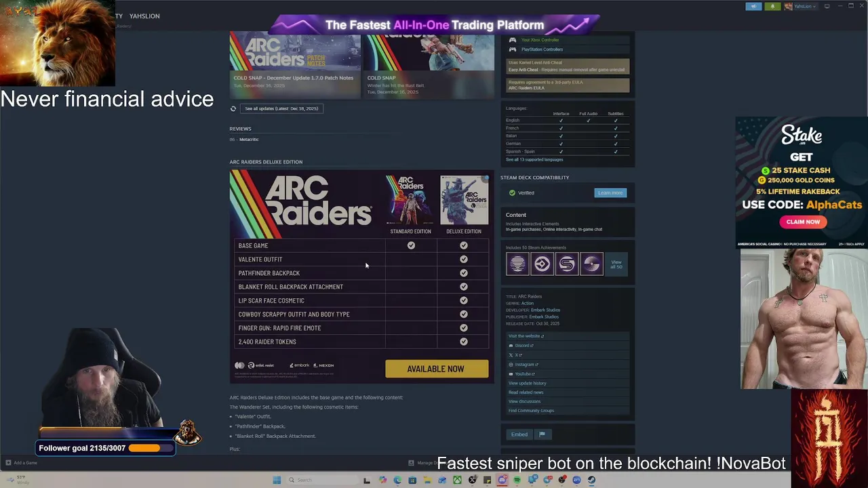This screenshot has width=868, height=488.
Task: Open Zoom from the taskbar
Action: tap(576, 480)
